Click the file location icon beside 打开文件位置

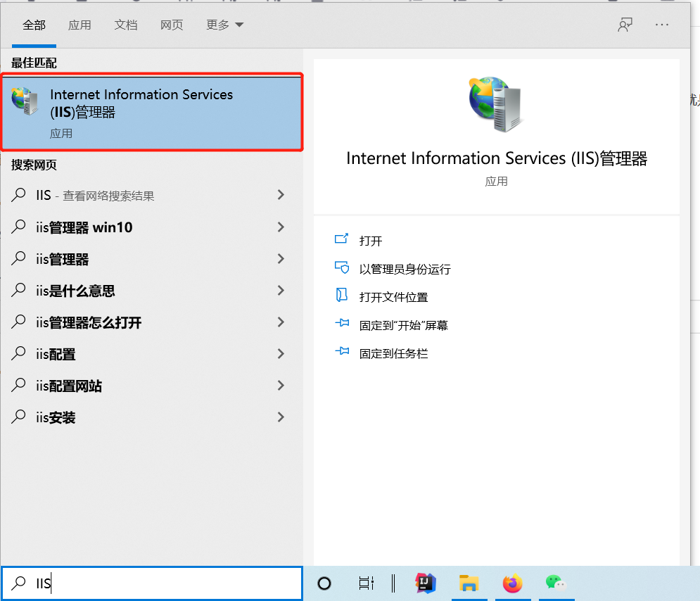[341, 295]
